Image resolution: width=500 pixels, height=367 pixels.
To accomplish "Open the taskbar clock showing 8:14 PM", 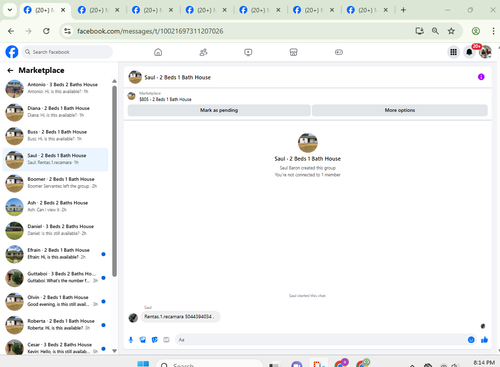I will (484, 363).
